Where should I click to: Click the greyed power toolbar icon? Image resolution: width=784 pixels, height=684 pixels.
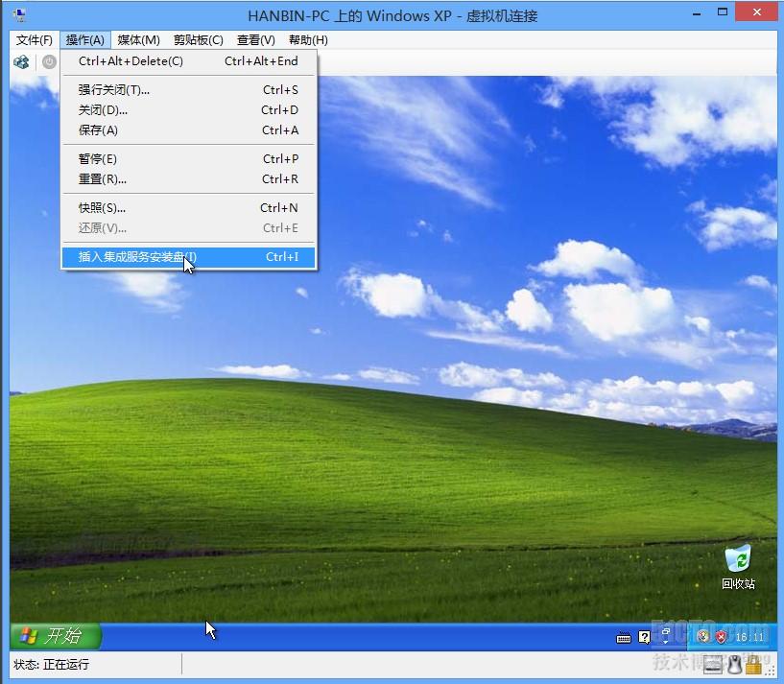[x=49, y=62]
